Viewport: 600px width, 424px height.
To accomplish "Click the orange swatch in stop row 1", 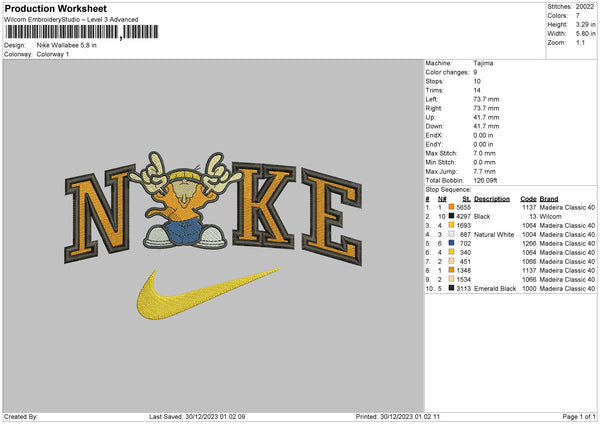I will pos(451,207).
